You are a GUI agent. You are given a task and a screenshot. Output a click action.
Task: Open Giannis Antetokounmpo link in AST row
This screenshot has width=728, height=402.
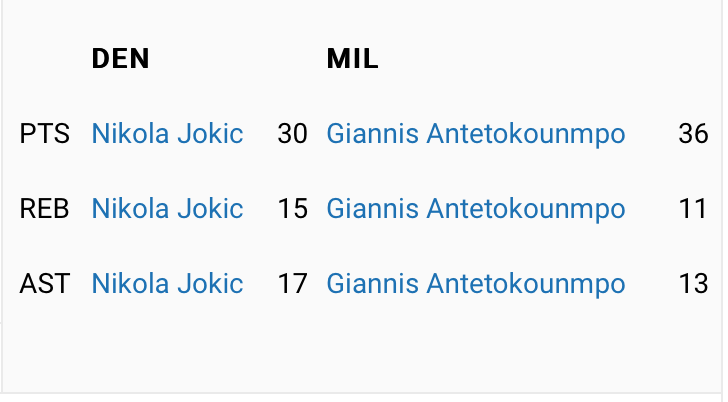click(x=476, y=283)
